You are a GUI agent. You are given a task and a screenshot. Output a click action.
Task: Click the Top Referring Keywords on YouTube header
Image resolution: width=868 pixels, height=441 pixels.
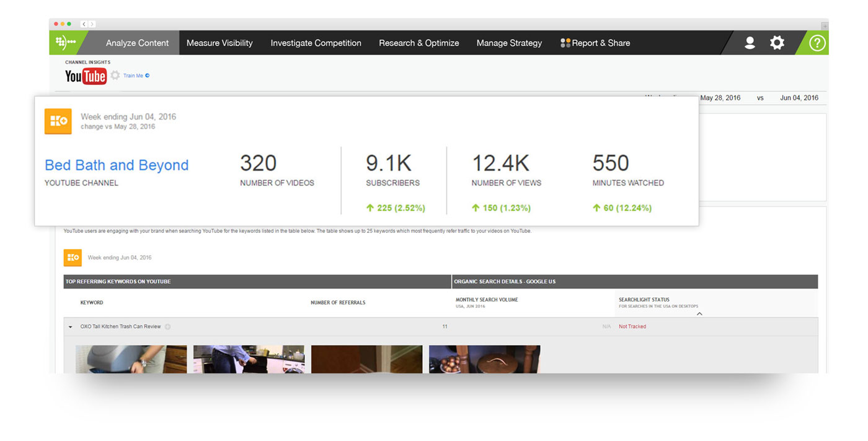pyautogui.click(x=118, y=282)
